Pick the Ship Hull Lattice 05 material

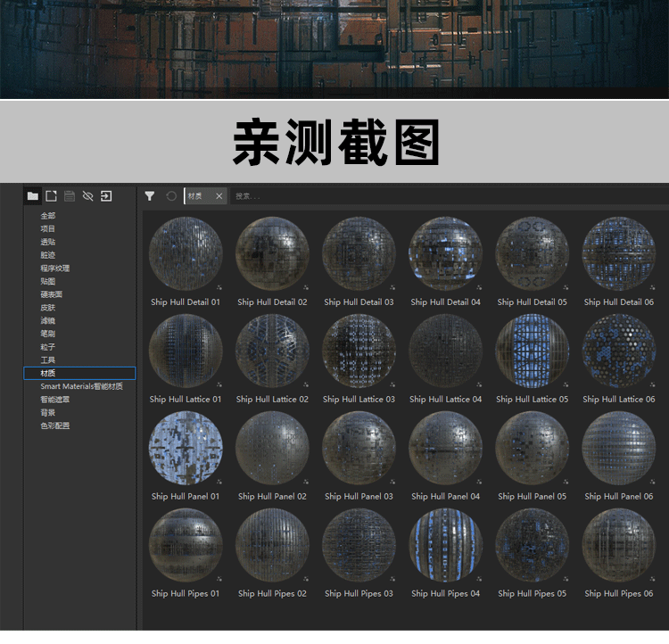pos(532,351)
